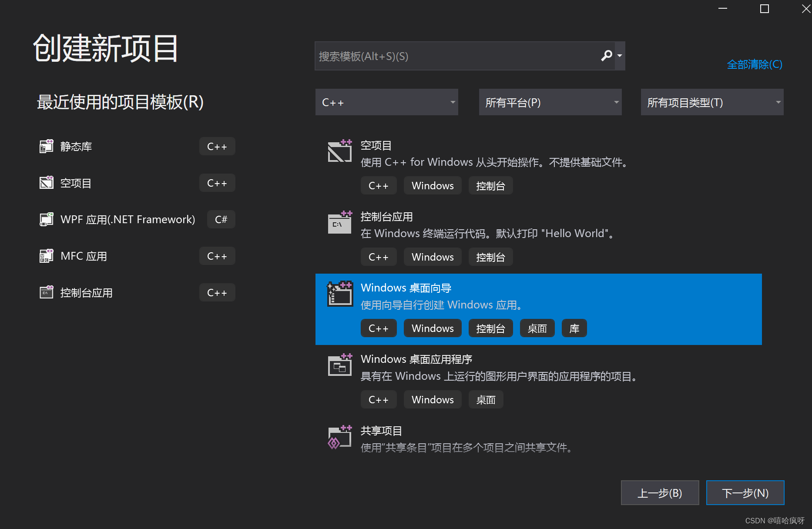The image size is (812, 529).
Task: Click the 上一步(B) back button
Action: (x=660, y=493)
